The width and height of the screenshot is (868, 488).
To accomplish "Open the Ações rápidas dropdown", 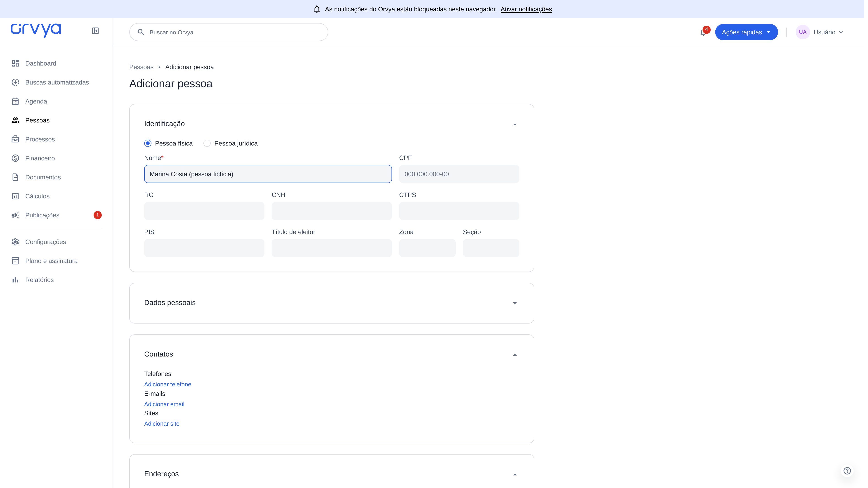I will tap(746, 32).
